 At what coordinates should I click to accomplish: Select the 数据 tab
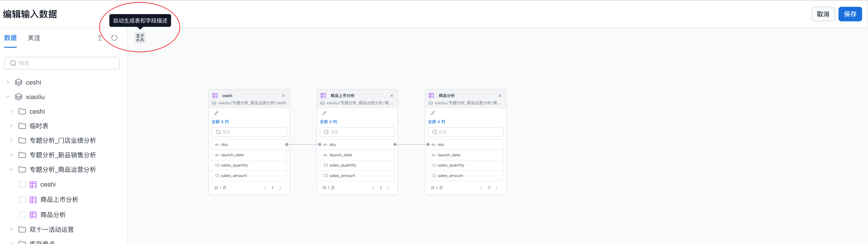click(x=10, y=38)
